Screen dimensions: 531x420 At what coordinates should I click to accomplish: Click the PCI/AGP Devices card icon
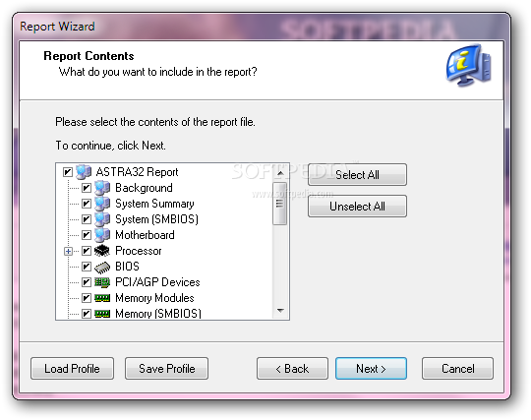pos(102,282)
